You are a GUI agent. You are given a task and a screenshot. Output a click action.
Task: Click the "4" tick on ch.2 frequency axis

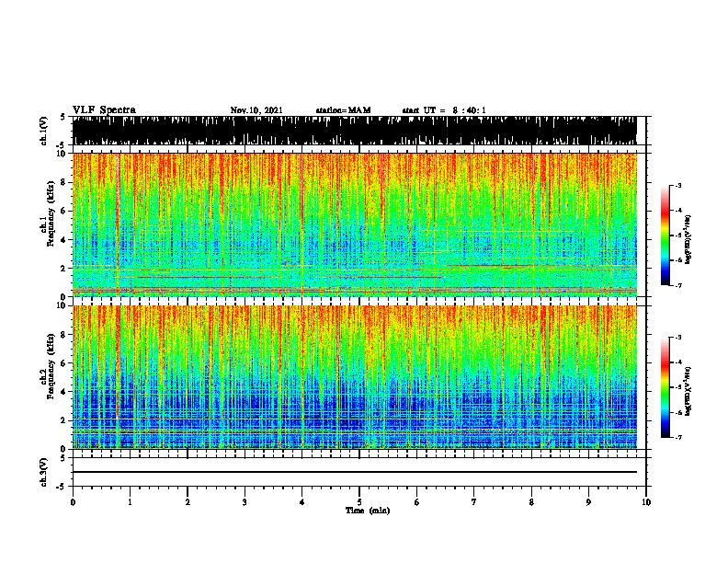(x=63, y=392)
